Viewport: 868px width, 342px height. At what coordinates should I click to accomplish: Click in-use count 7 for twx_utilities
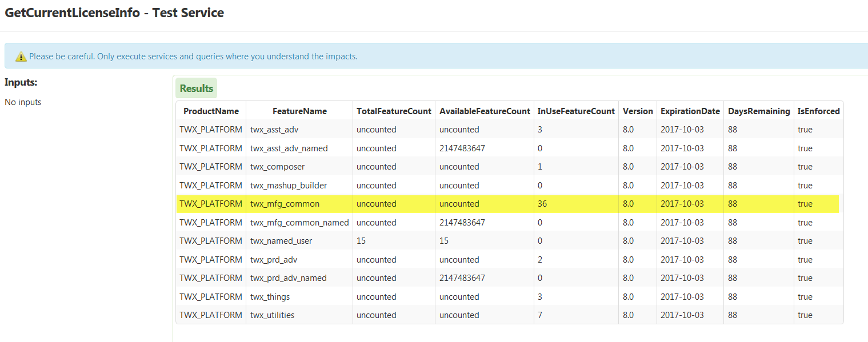540,315
